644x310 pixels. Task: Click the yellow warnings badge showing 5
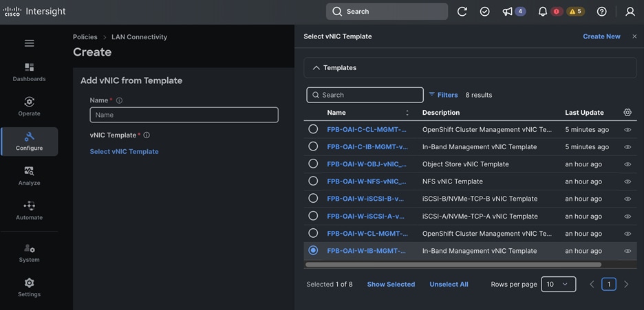point(575,12)
